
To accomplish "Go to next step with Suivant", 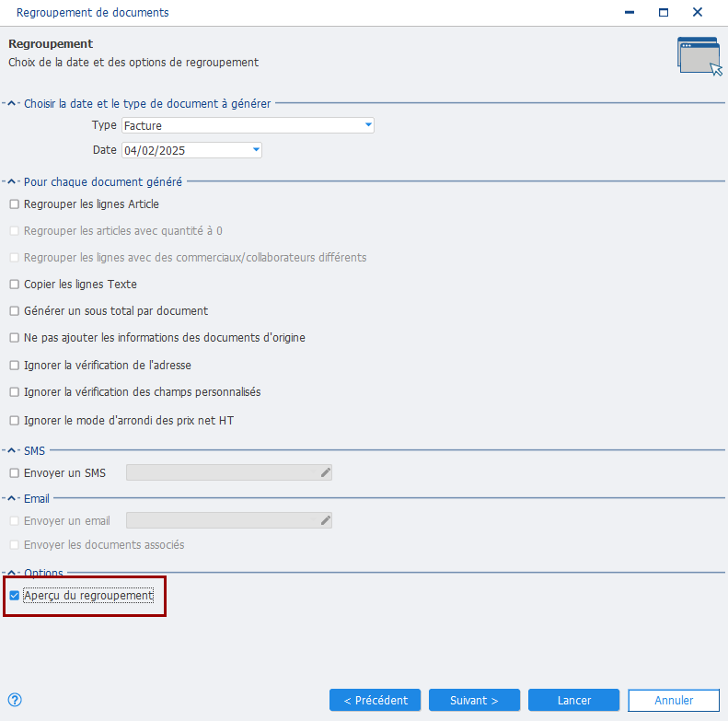I will point(474,700).
